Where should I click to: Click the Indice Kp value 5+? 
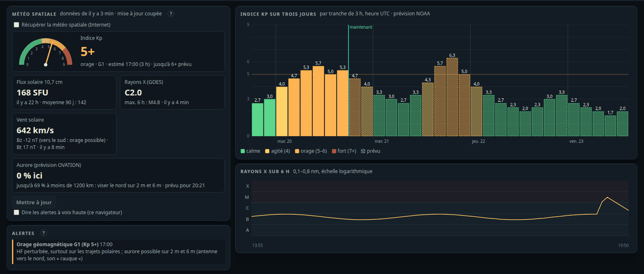(88, 51)
